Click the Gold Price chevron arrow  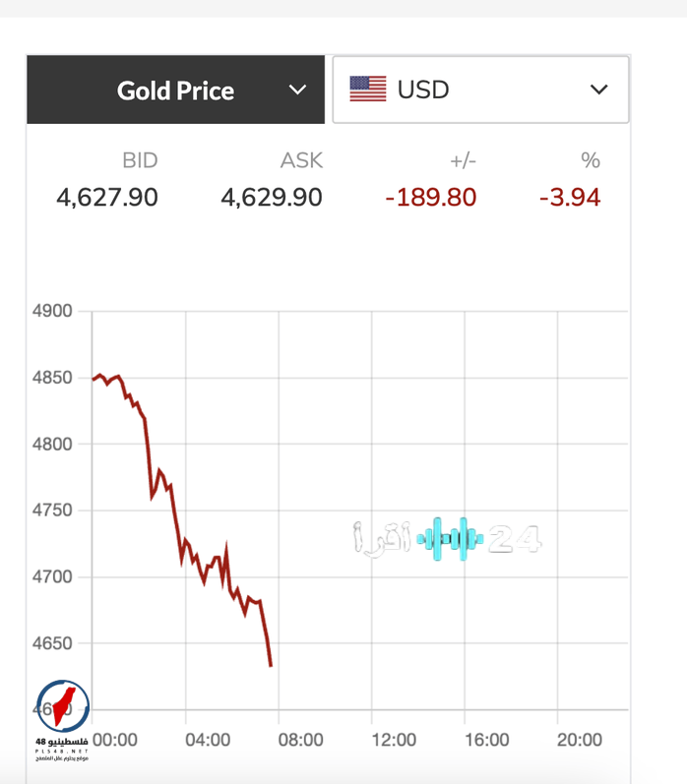[x=297, y=90]
